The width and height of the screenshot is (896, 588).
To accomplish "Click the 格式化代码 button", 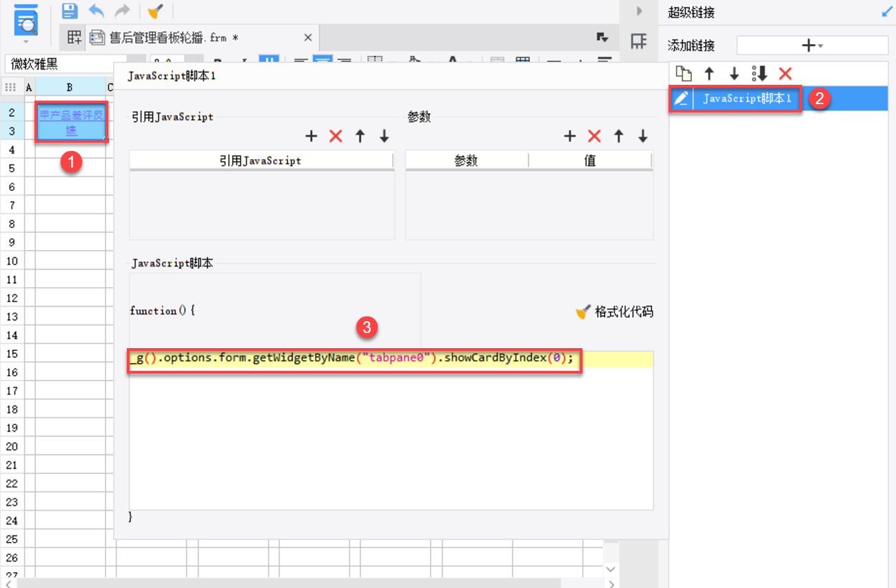I will [614, 312].
